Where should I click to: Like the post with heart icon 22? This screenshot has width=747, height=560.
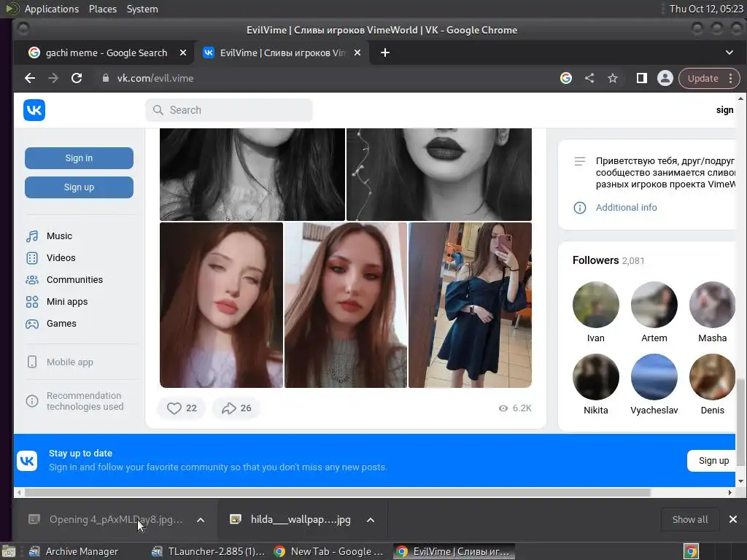(x=182, y=408)
